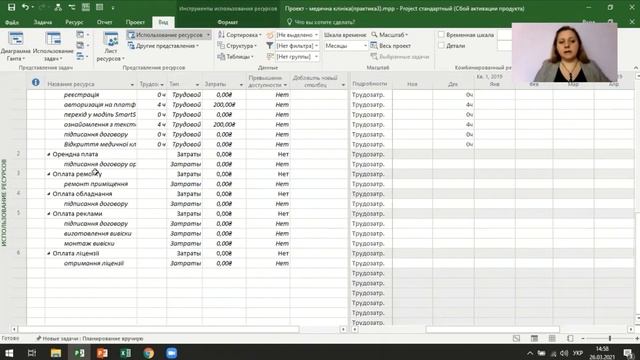Screen dimensions: 640x360
Task: Open the Использование ресурсов dropdown
Action: point(208,35)
